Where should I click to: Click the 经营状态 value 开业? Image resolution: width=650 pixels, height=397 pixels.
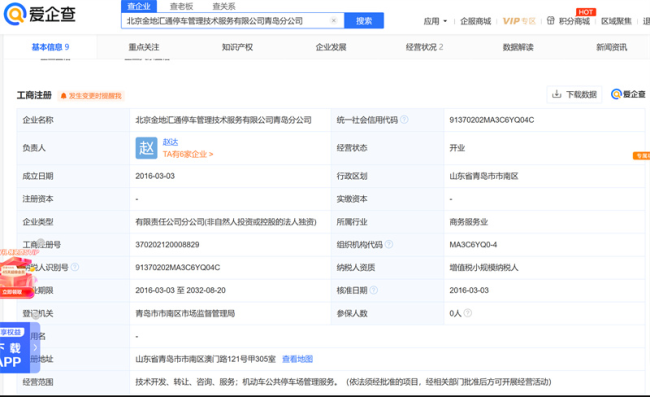457,148
